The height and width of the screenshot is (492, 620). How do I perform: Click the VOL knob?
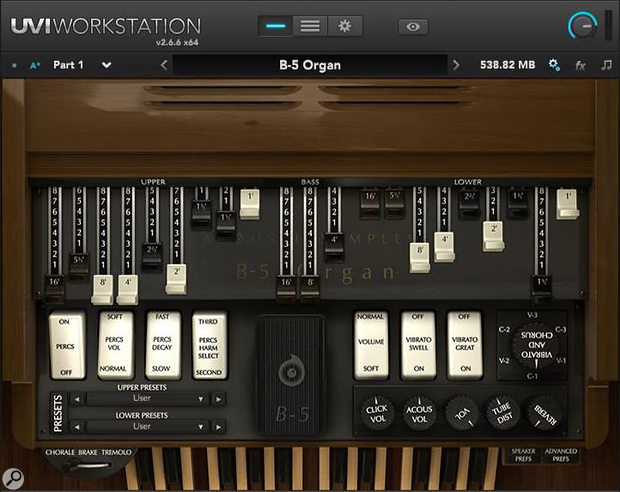pyautogui.click(x=461, y=414)
